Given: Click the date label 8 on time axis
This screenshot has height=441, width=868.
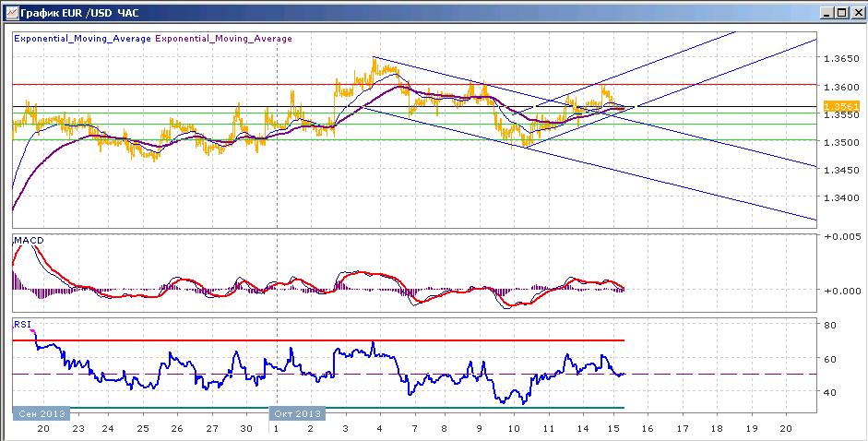Looking at the screenshot, I should pos(445,429).
